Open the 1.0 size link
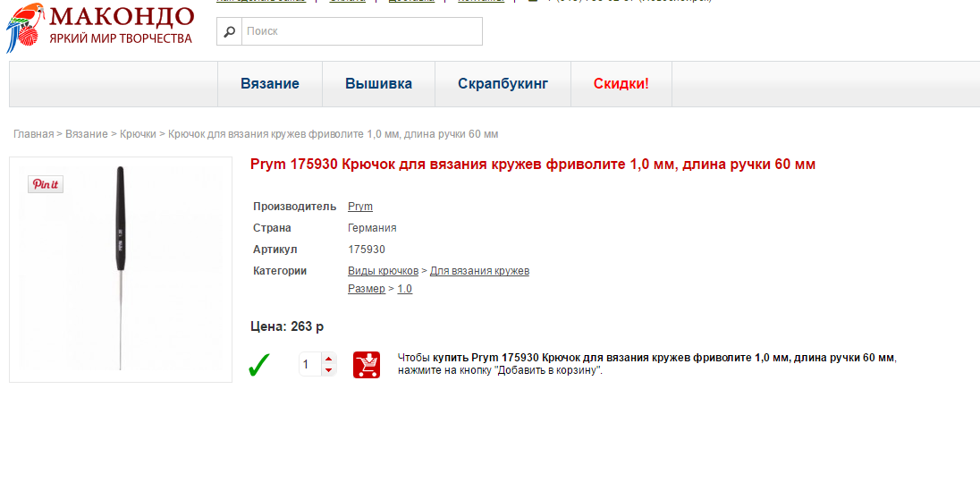 click(404, 289)
